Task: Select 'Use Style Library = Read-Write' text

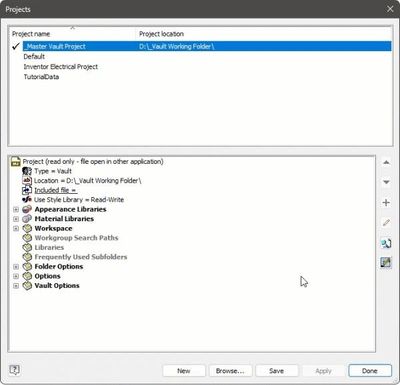Action: pyautogui.click(x=79, y=200)
